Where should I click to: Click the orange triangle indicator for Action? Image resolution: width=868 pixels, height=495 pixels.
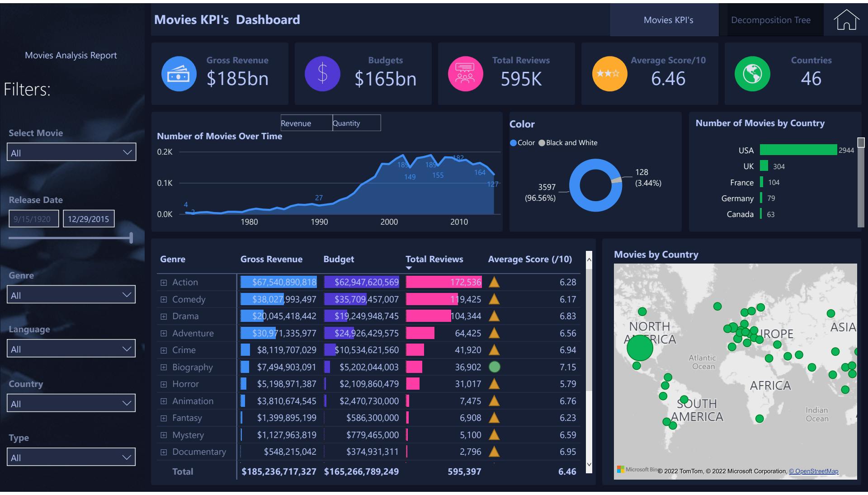click(x=494, y=283)
